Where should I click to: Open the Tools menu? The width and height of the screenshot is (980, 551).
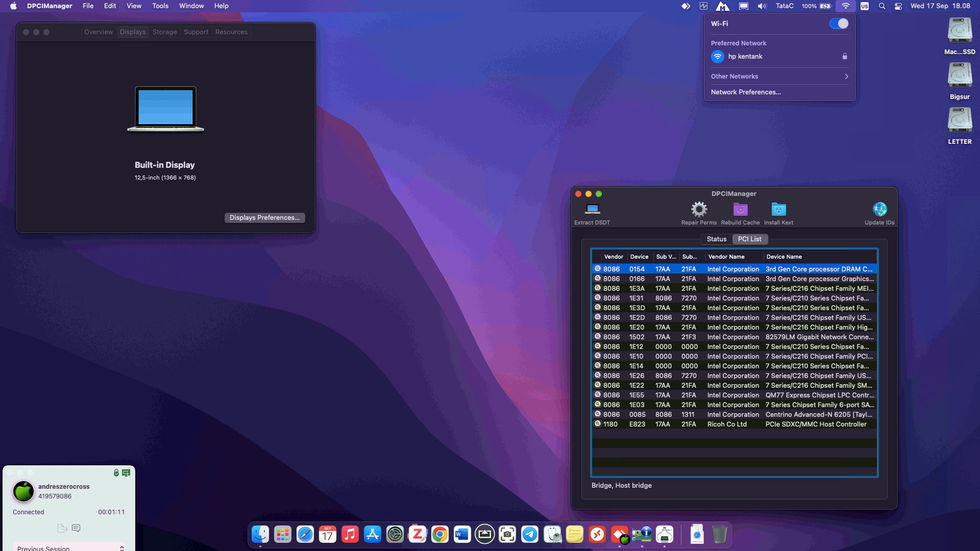tap(160, 6)
